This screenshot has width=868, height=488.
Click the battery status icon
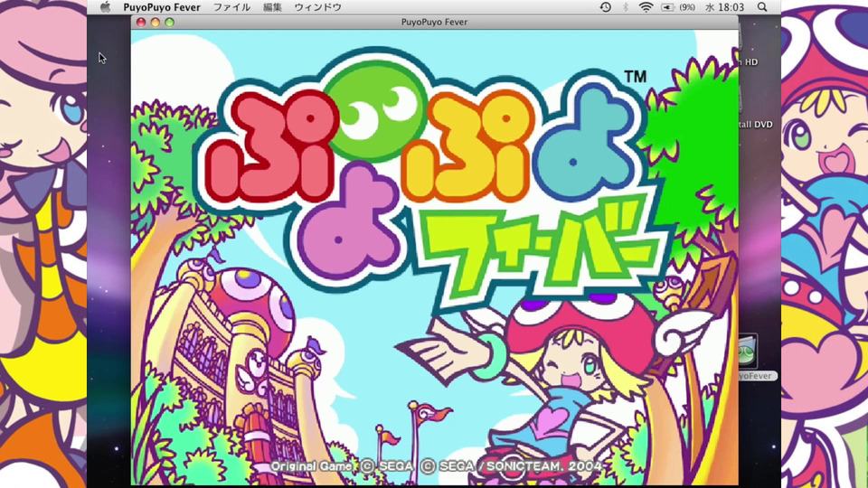coord(667,7)
